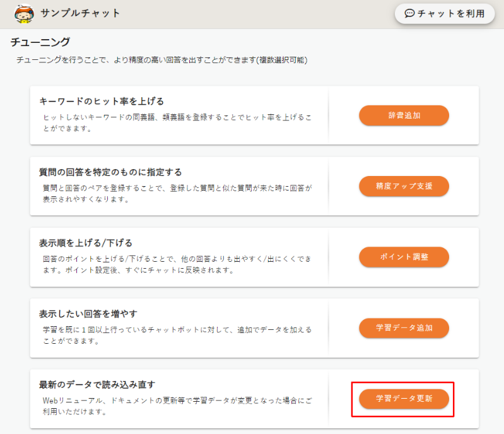Viewport: 504px width, 434px height.
Task: Click the チューニング page heading
Action: (40, 42)
